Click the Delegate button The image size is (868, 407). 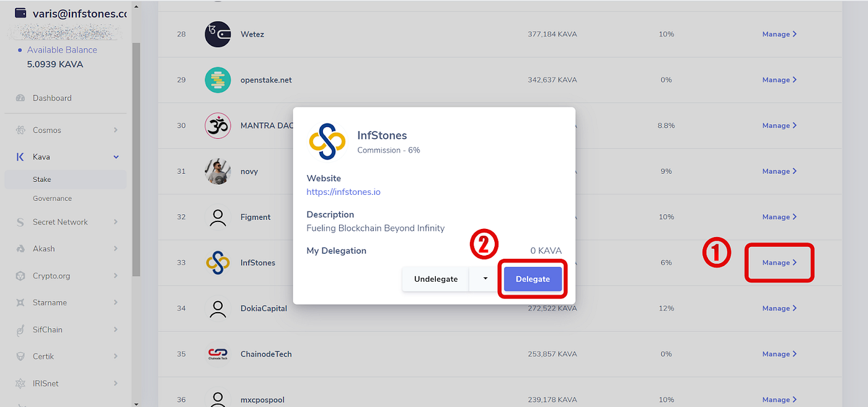tap(533, 279)
